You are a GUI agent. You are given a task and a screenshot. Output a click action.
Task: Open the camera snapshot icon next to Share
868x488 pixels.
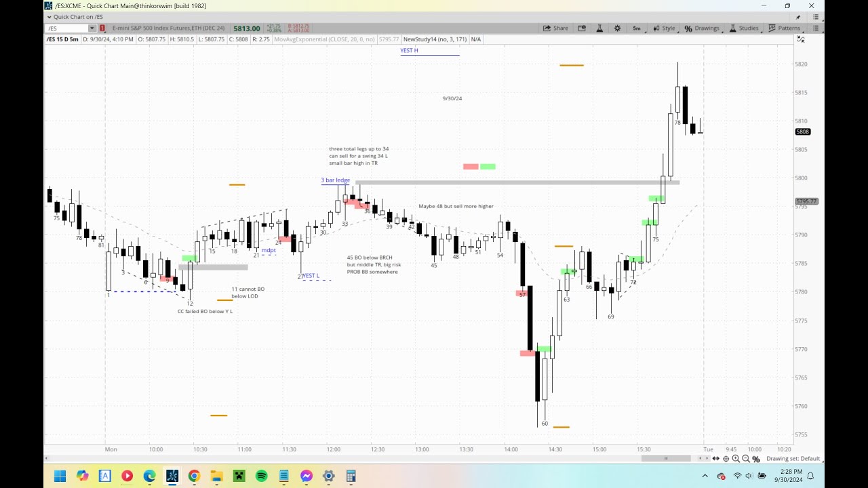(x=582, y=28)
